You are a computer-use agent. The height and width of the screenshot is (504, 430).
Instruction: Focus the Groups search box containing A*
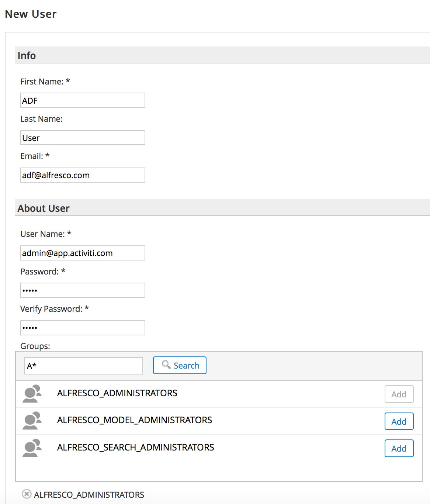[83, 366]
